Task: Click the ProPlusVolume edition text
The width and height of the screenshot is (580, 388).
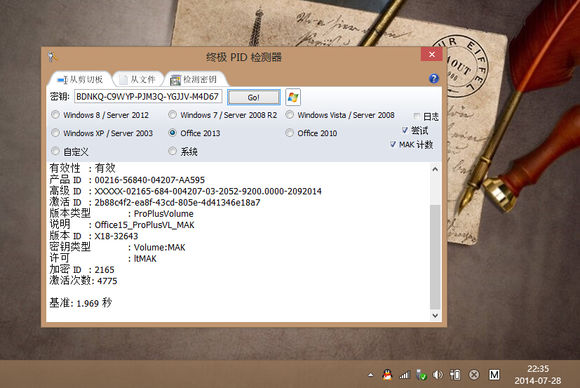Action: pyautogui.click(x=163, y=214)
